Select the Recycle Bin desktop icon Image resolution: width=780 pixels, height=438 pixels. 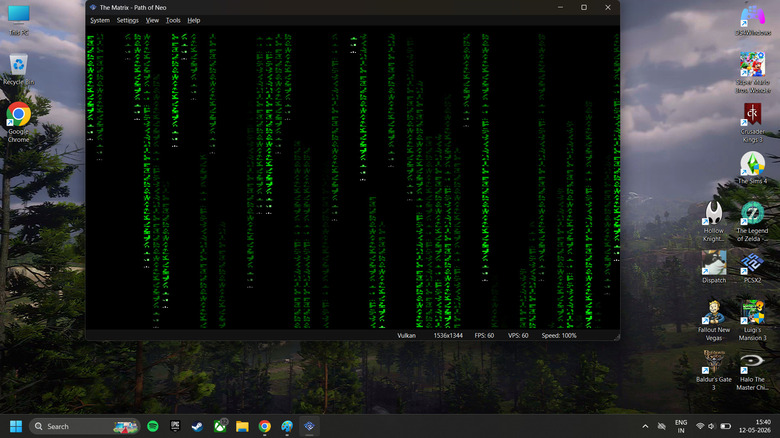click(19, 69)
